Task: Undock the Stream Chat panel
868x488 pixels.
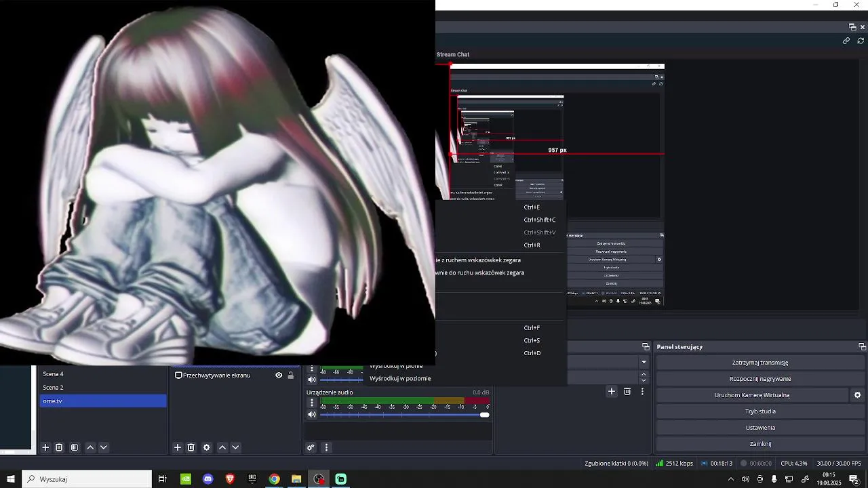Action: (852, 27)
